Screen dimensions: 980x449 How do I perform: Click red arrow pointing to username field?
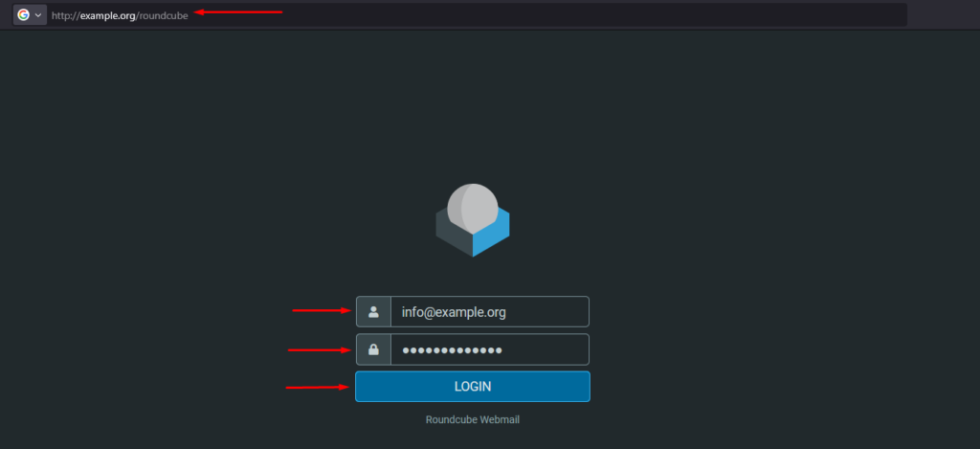[322, 310]
